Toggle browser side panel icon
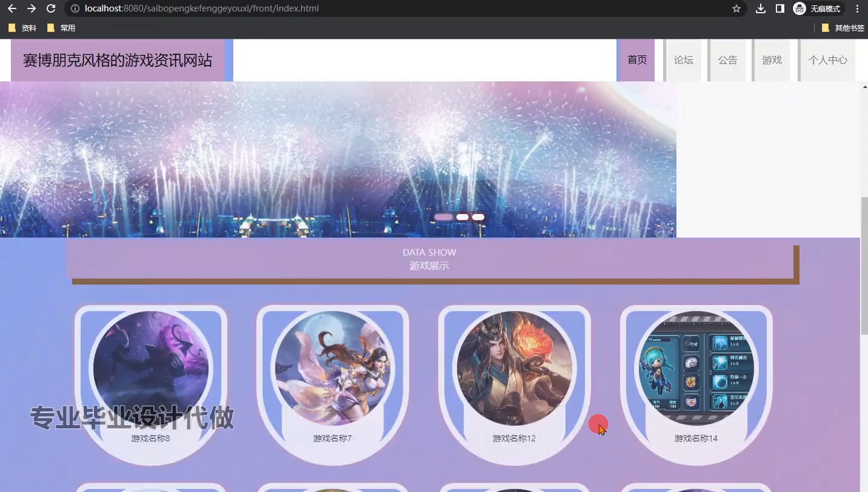Screen dimensions: 868x492 [x=780, y=8]
